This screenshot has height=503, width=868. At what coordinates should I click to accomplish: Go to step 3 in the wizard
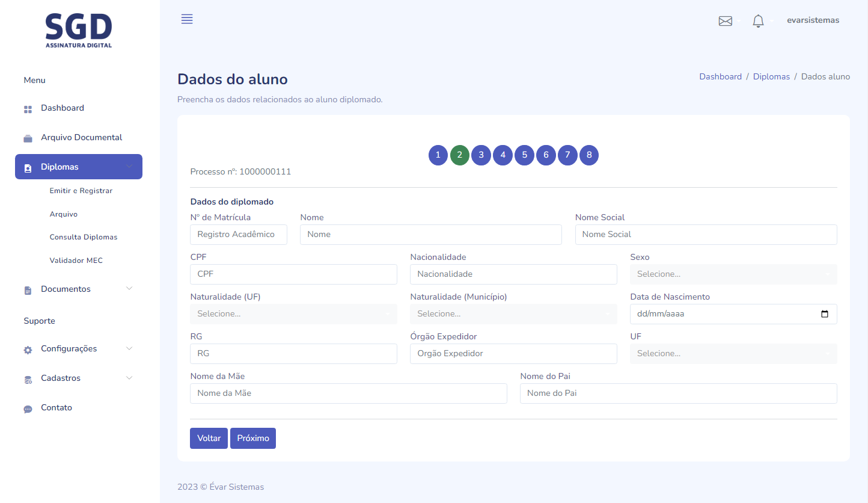coord(481,155)
